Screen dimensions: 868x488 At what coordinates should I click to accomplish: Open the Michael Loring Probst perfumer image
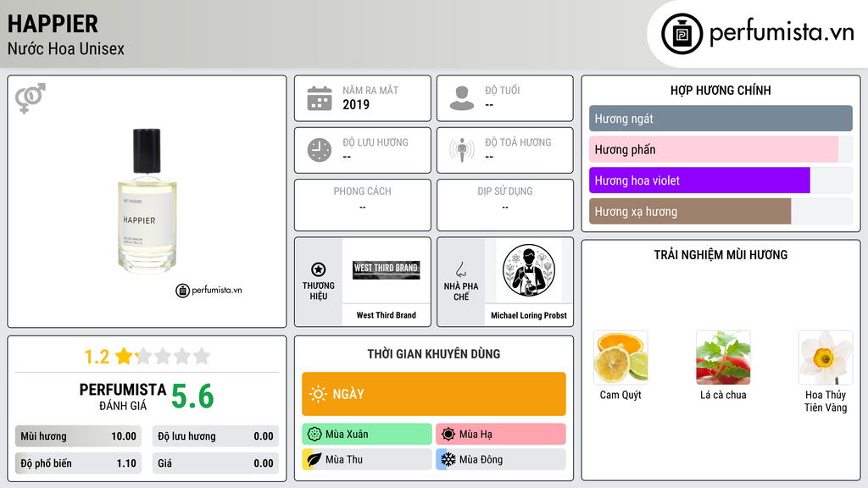point(529,270)
